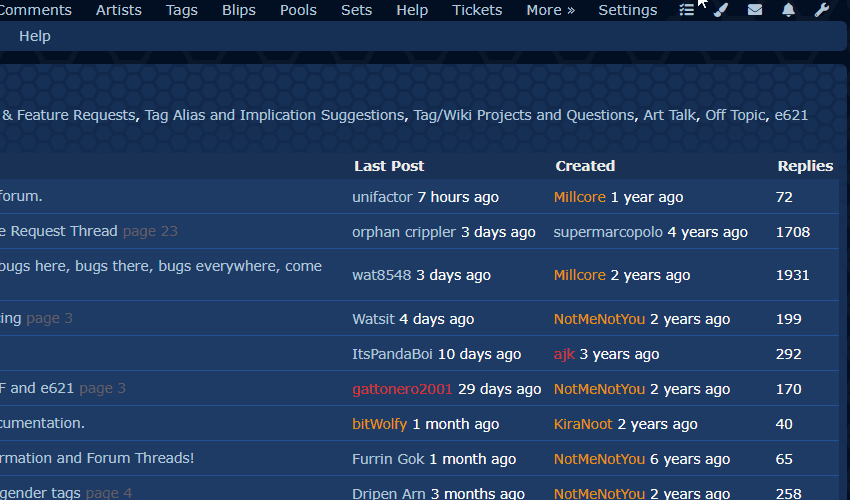Screen dimensions: 850x500
Task: Click the paintbrush icon in top bar
Action: tap(721, 10)
